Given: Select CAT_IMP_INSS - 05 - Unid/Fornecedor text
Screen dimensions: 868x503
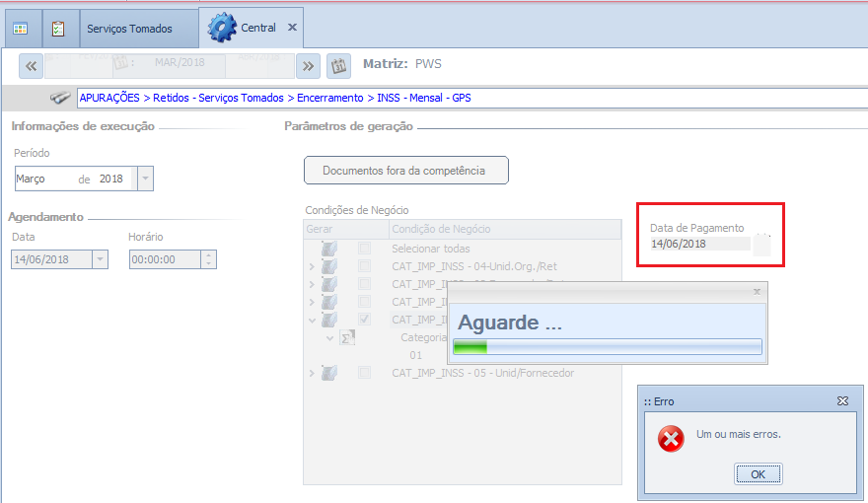Looking at the screenshot, I should (482, 373).
